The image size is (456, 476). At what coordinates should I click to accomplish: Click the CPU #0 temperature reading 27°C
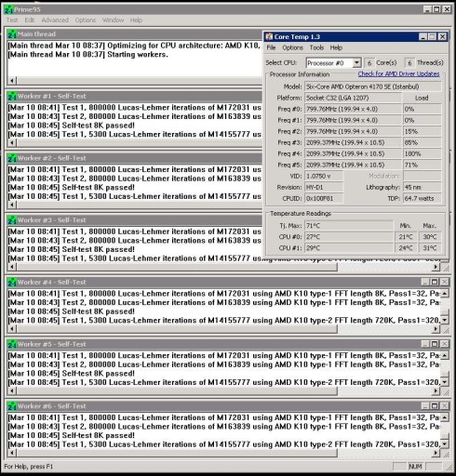pyautogui.click(x=349, y=237)
